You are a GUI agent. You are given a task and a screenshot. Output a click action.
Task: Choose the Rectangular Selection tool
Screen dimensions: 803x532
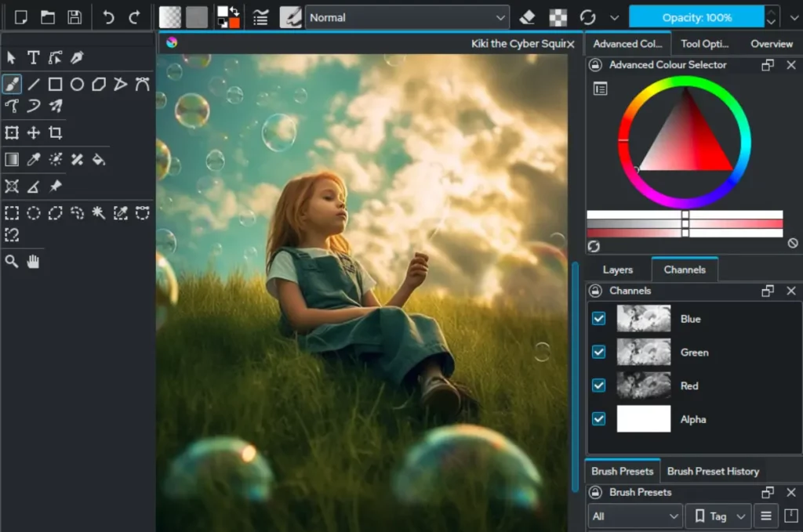click(x=12, y=213)
